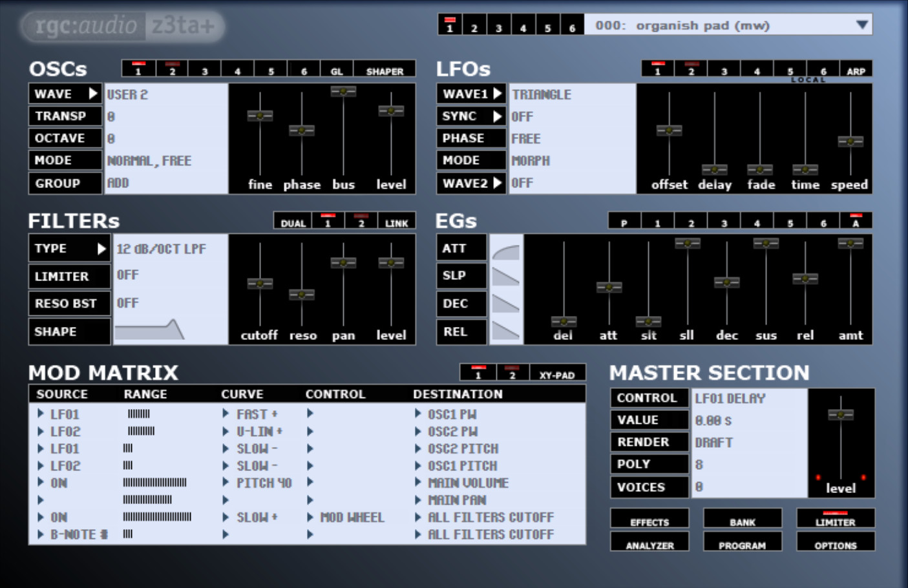Screen dimensions: 908x588
Task: Click the release curve shape icon
Action: [x=505, y=330]
